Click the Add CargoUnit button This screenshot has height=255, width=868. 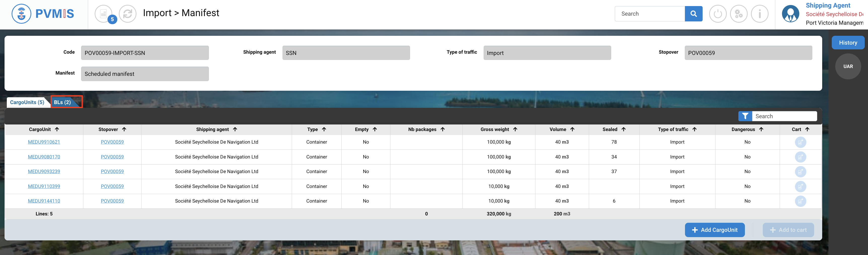[x=714, y=230]
